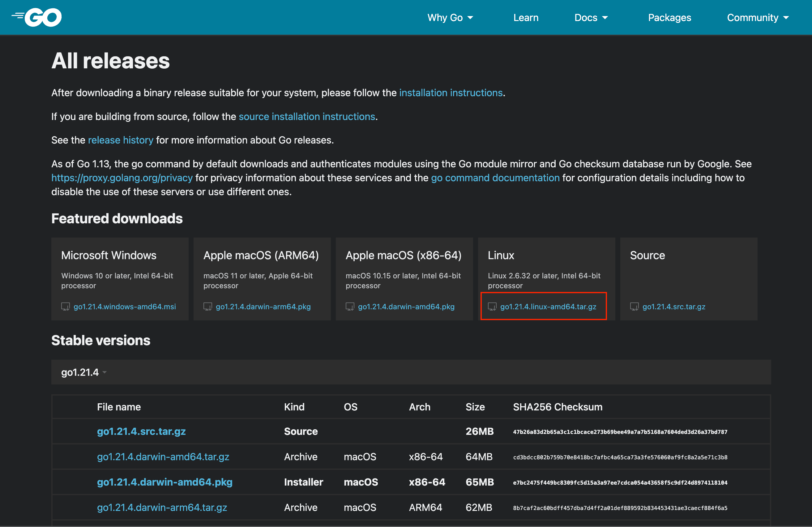This screenshot has height=527, width=812.
Task: Click the Go logo in header
Action: point(36,17)
